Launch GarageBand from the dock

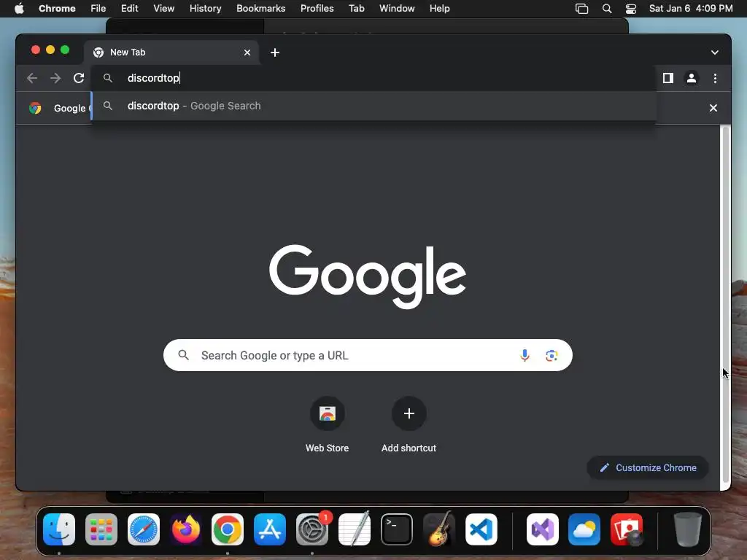[438, 529]
